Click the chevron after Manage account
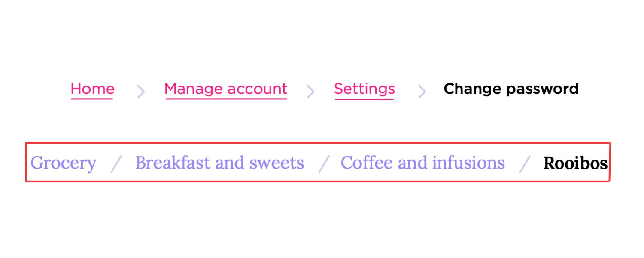 310,91
